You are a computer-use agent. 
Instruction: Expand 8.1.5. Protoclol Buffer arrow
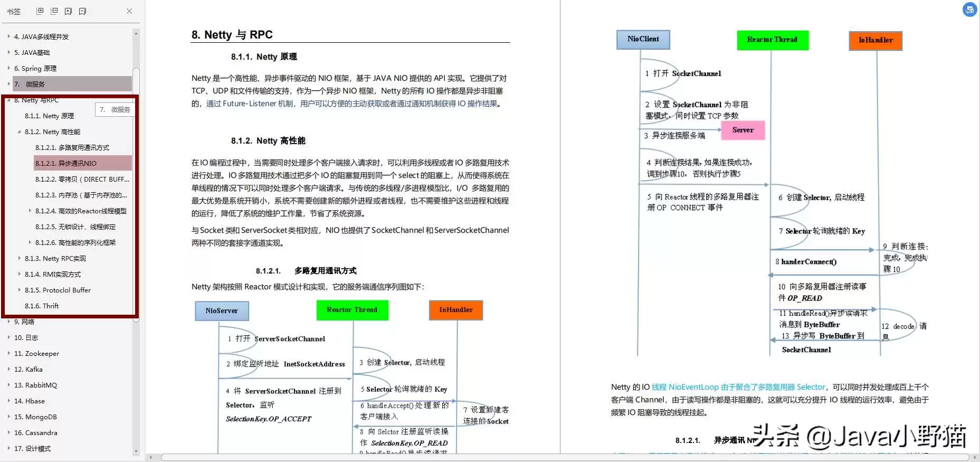coord(19,290)
